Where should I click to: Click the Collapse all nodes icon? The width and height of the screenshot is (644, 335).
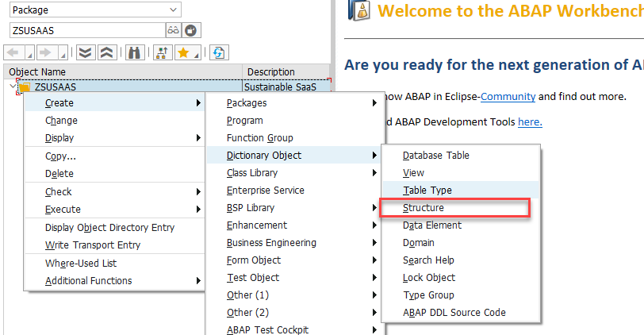(x=107, y=52)
